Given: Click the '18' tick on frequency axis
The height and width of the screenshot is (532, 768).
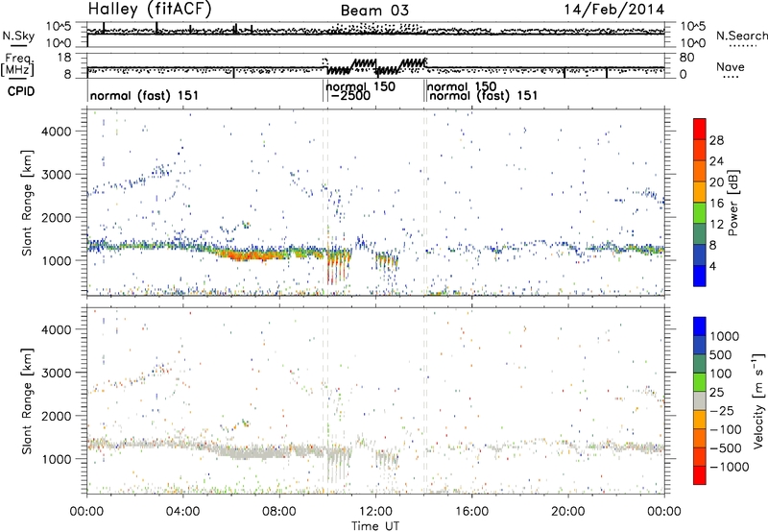Looking at the screenshot, I should pyautogui.click(x=64, y=58).
